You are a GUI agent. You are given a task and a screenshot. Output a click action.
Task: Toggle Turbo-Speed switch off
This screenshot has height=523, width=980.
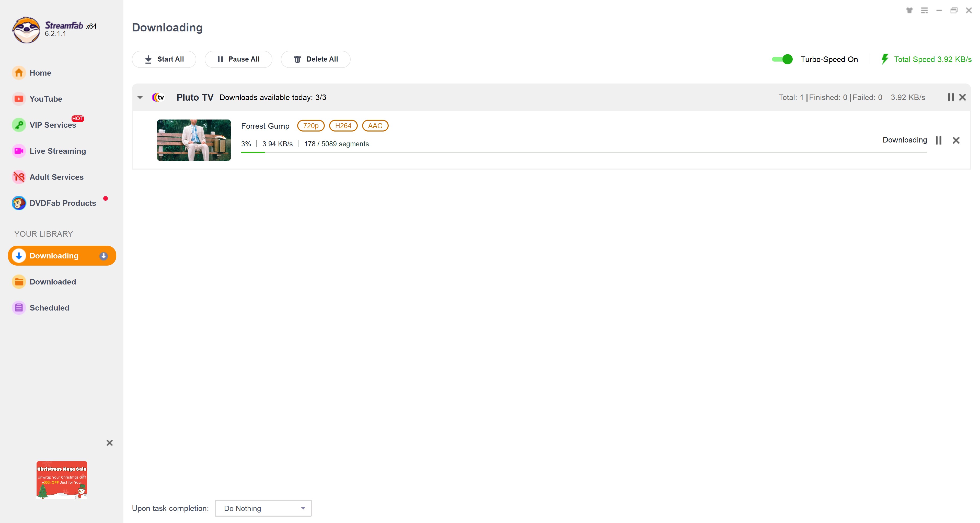tap(782, 59)
